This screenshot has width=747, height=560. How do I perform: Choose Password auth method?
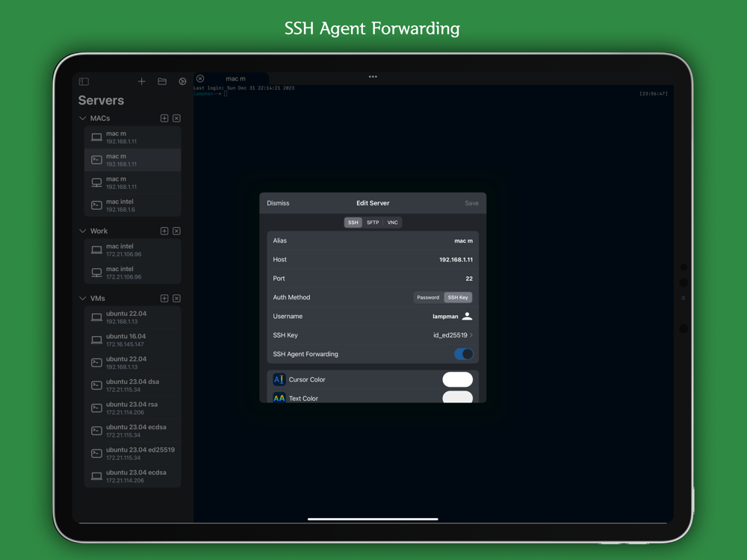pyautogui.click(x=428, y=297)
